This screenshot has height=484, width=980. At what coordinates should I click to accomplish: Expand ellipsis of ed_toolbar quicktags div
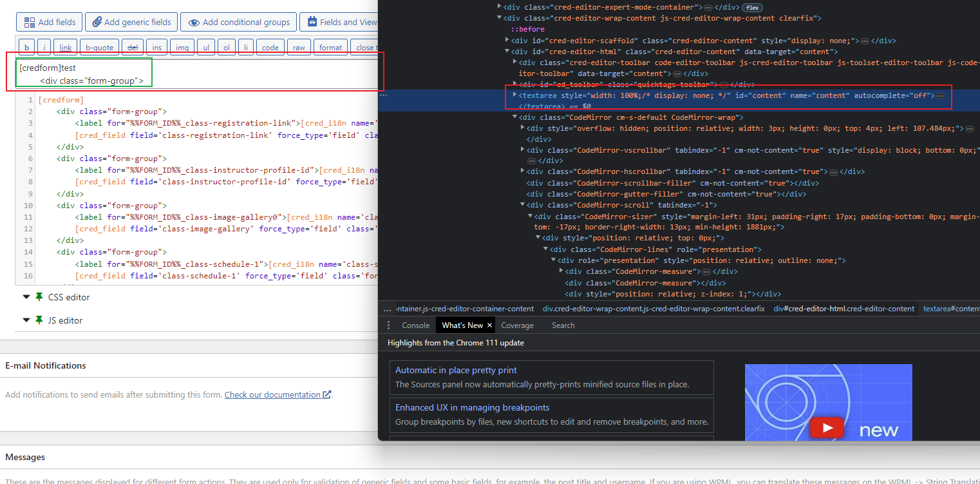pyautogui.click(x=723, y=84)
